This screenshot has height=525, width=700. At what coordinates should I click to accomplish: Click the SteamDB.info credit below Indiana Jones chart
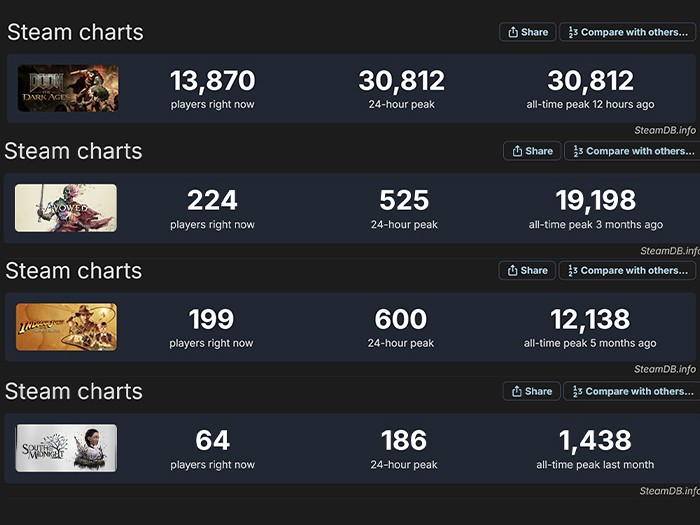[665, 369]
